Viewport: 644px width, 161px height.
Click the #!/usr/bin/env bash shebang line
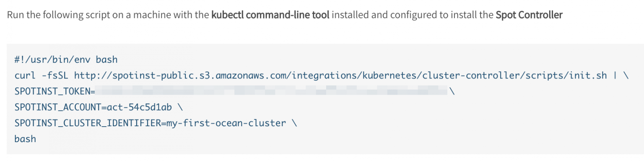pyautogui.click(x=66, y=60)
